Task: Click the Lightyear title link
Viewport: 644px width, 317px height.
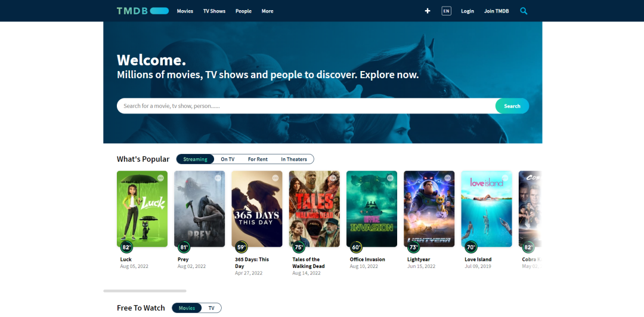Action: pos(419,260)
